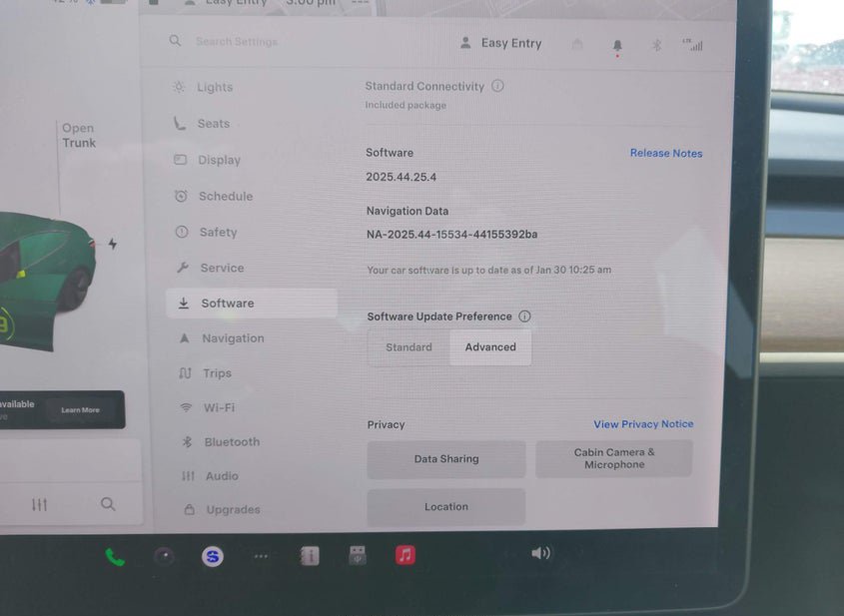The width and height of the screenshot is (844, 616).
Task: Tap Open Trunk on the car view
Action: (x=79, y=136)
